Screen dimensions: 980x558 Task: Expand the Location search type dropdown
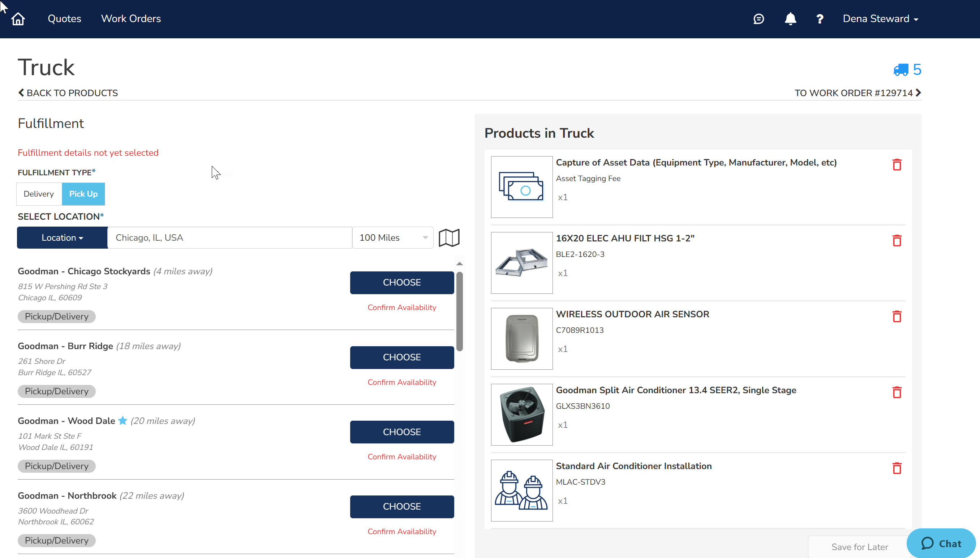(62, 237)
